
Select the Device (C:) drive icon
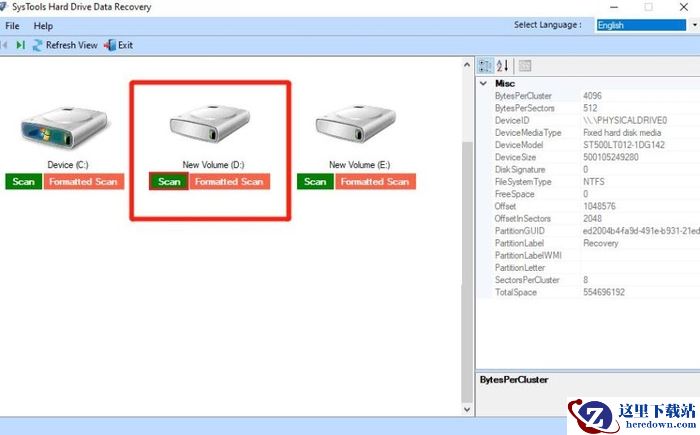coord(65,127)
